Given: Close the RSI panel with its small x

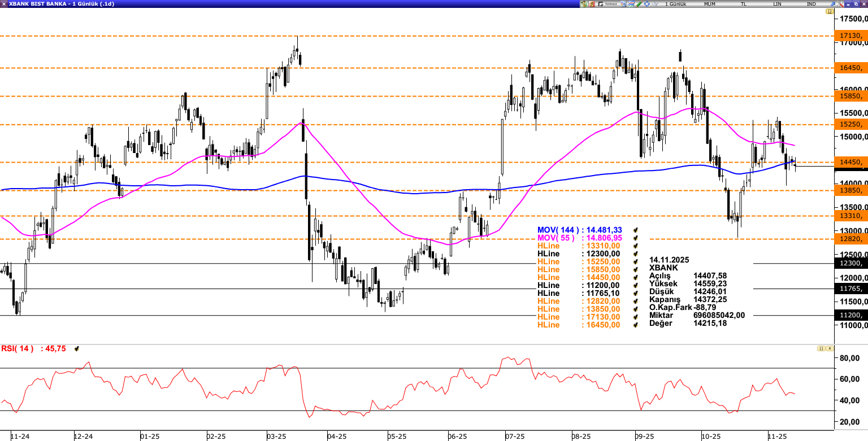Looking at the screenshot, I should click(830, 348).
